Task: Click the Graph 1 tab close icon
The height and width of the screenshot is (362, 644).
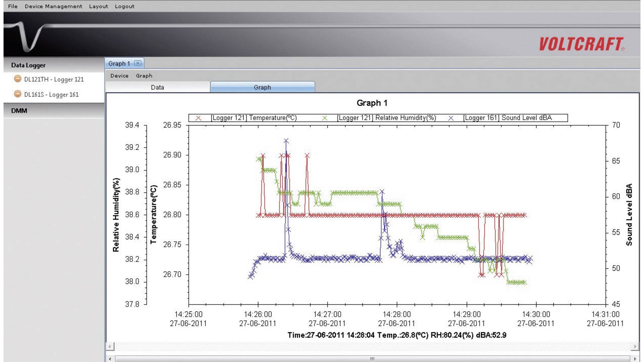Action: [138, 63]
